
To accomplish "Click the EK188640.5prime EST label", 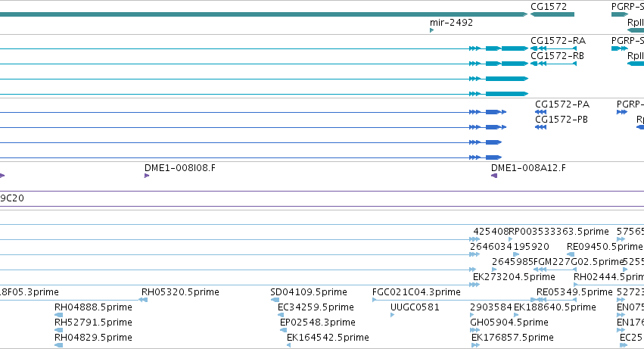I will click(555, 307).
